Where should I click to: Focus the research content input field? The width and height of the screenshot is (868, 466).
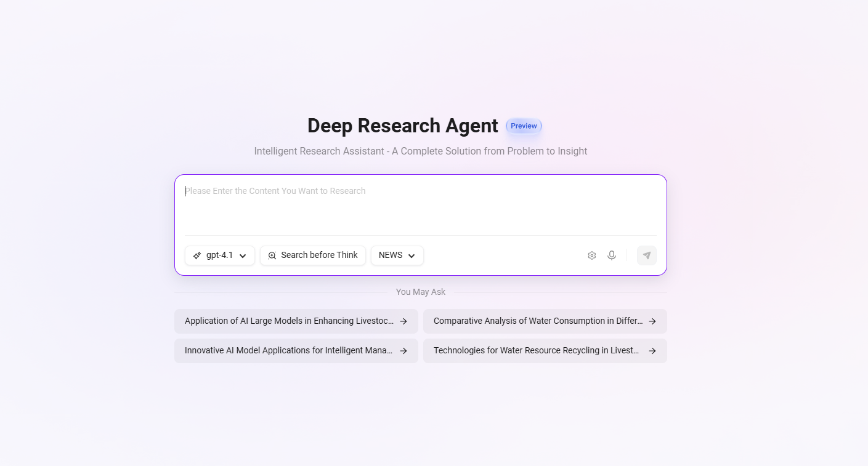(420, 206)
